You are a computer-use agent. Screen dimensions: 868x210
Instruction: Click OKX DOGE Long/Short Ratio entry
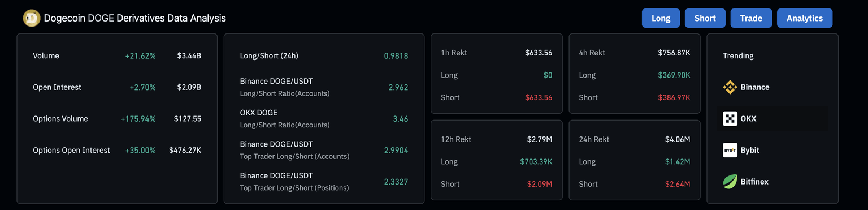324,118
